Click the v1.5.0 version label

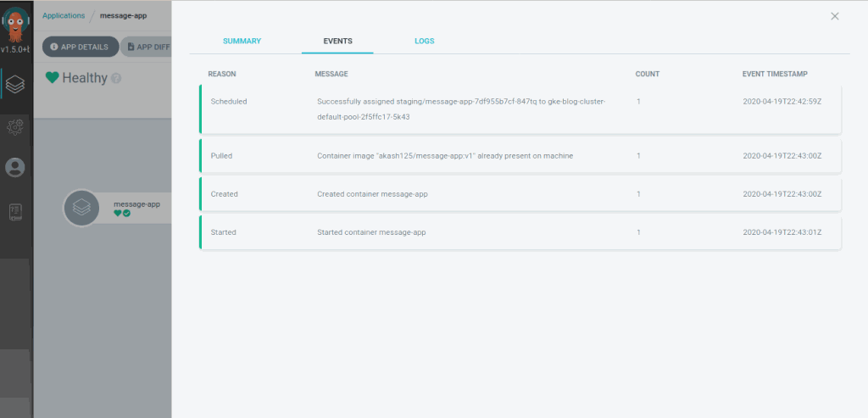(15, 50)
